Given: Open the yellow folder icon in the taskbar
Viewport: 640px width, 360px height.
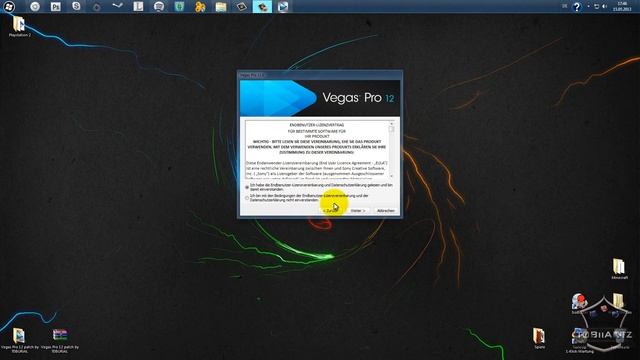Looking at the screenshot, I should coord(221,7).
